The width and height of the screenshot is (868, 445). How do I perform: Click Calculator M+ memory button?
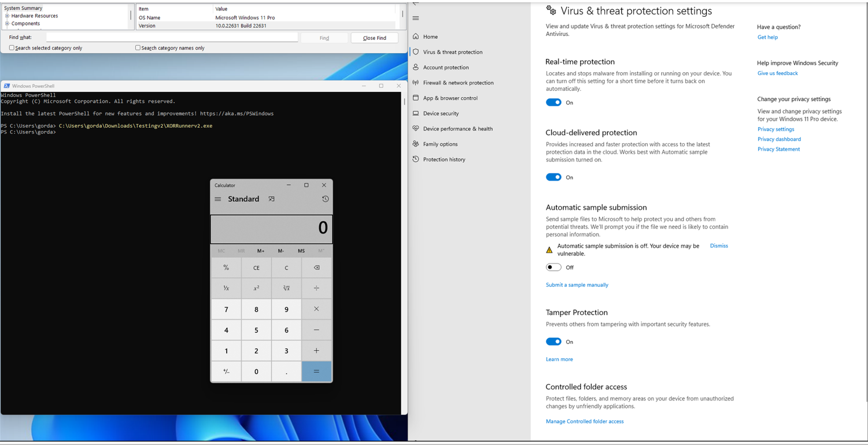click(261, 251)
